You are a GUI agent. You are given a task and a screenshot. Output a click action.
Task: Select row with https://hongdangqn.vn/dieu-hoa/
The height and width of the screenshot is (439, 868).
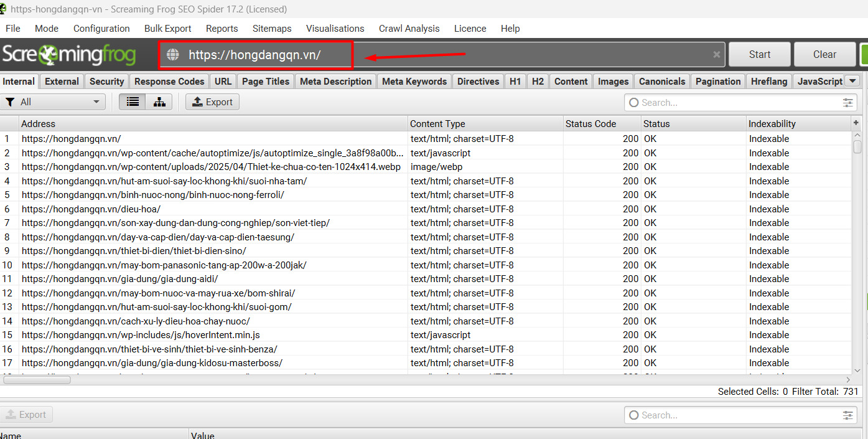click(426, 209)
